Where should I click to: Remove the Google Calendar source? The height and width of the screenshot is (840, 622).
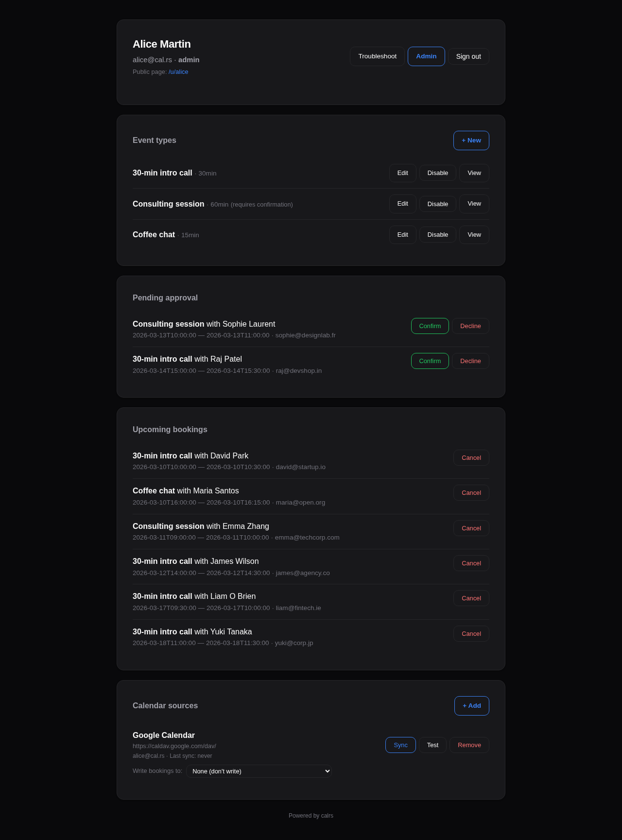tap(469, 745)
